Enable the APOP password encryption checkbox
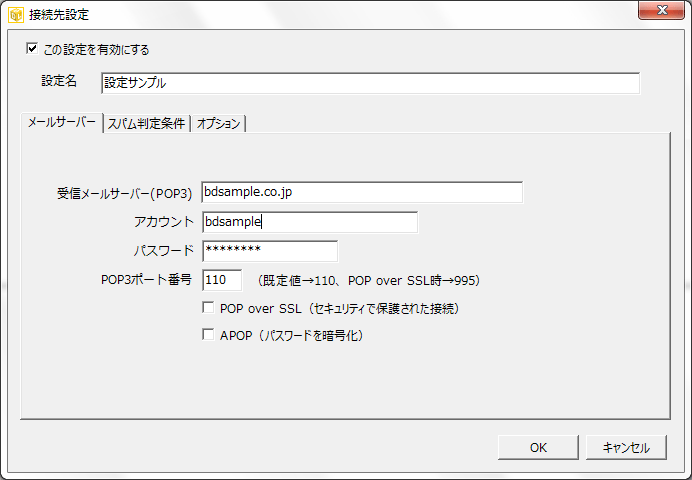This screenshot has width=692, height=480. (x=208, y=334)
